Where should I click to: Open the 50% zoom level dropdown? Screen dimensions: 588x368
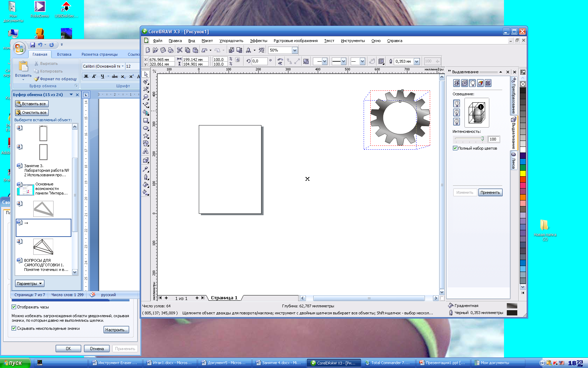[x=295, y=50]
